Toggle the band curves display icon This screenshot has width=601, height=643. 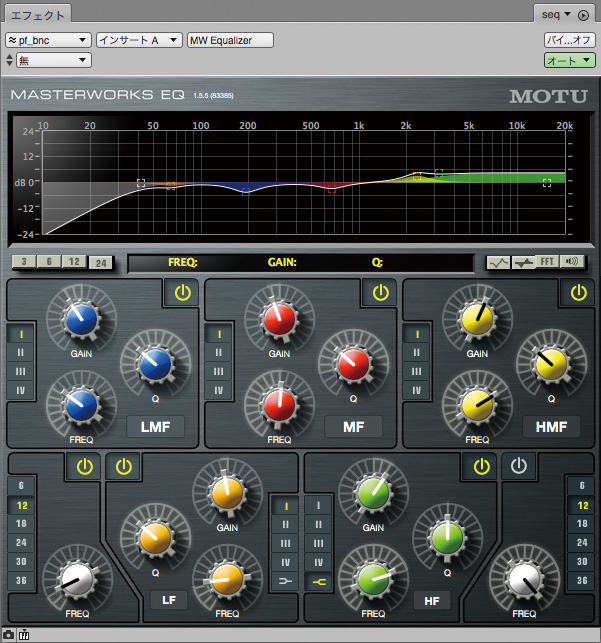coord(524,262)
